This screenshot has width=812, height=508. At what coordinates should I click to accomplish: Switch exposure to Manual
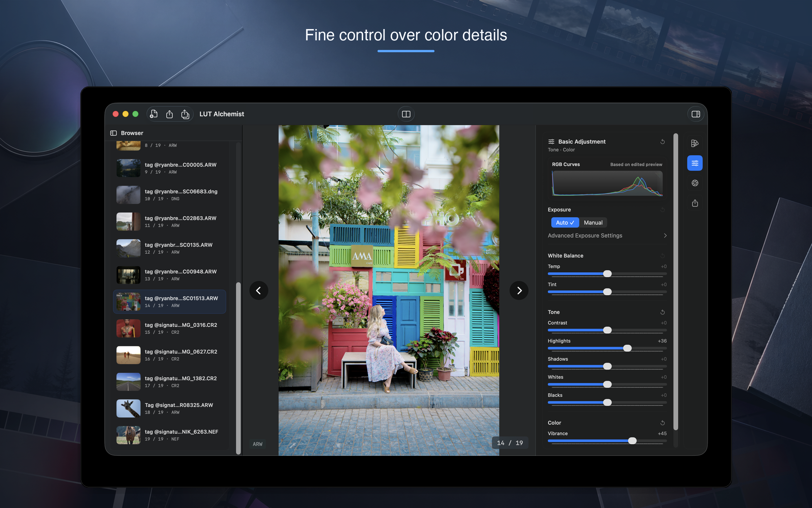click(593, 222)
